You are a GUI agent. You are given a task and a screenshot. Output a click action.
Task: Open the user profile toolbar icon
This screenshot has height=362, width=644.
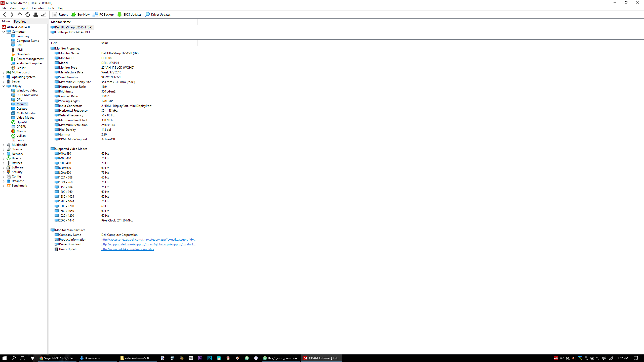coord(35,15)
